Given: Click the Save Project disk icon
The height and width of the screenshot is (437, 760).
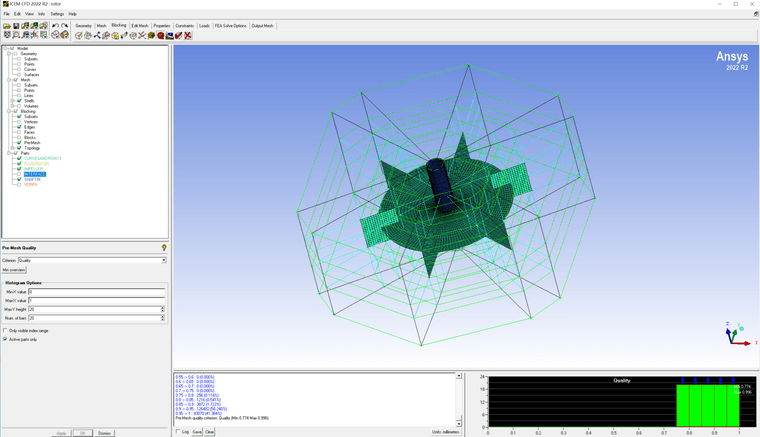Looking at the screenshot, I should point(16,26).
